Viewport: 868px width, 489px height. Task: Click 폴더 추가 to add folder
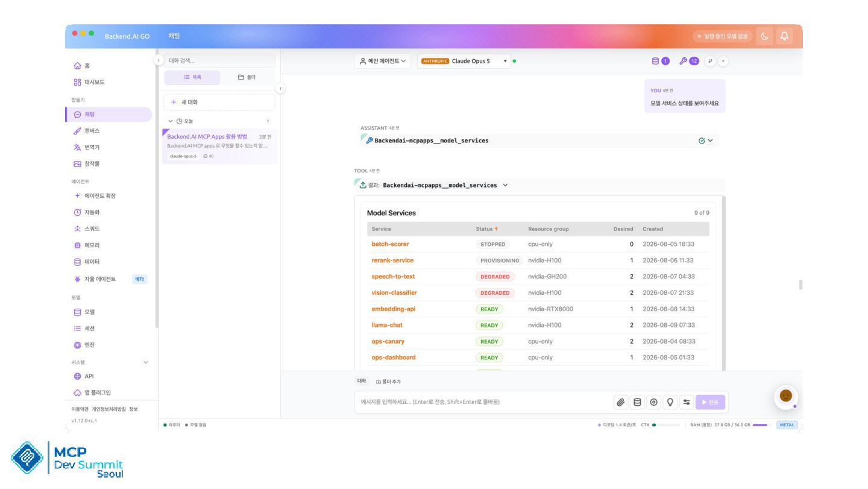(x=388, y=382)
